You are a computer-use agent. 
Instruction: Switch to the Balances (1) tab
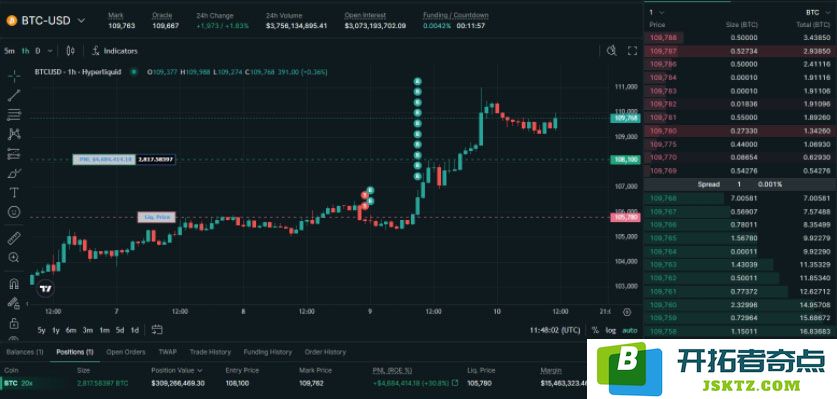click(25, 352)
